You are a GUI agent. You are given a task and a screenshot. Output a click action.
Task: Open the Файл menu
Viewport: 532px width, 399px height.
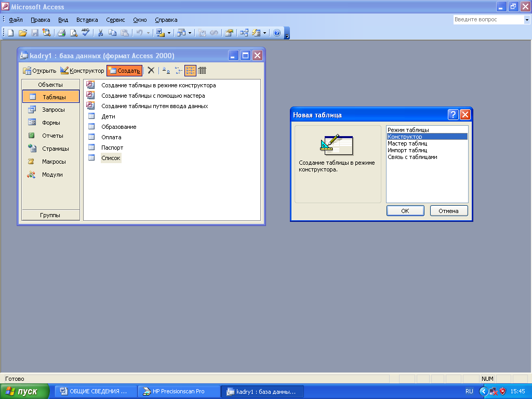click(16, 20)
